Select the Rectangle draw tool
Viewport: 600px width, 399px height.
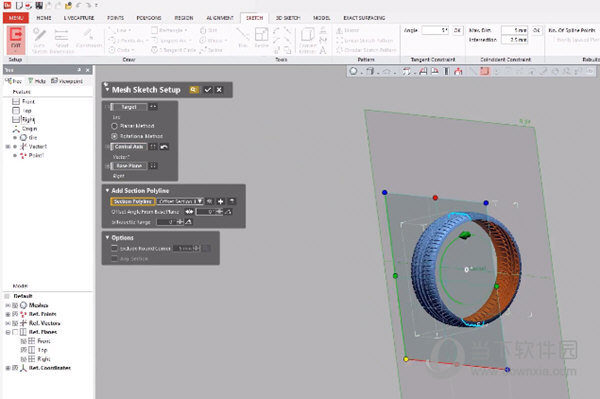170,30
